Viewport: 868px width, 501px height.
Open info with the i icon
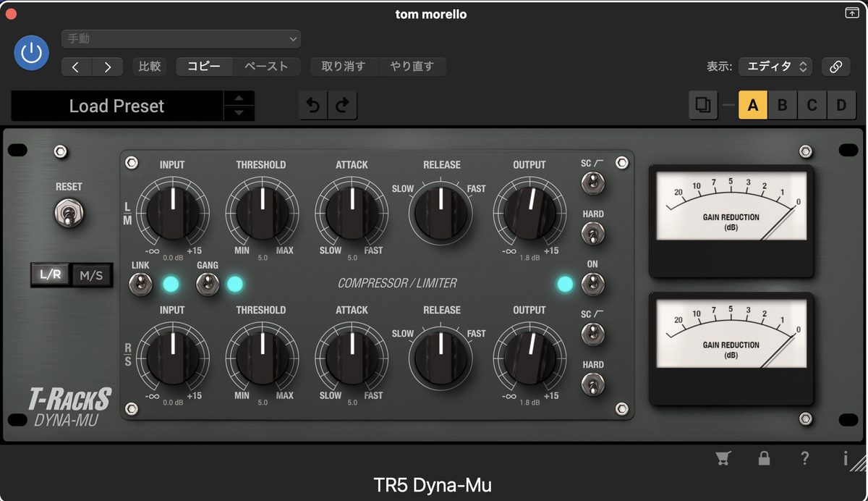[x=845, y=458]
